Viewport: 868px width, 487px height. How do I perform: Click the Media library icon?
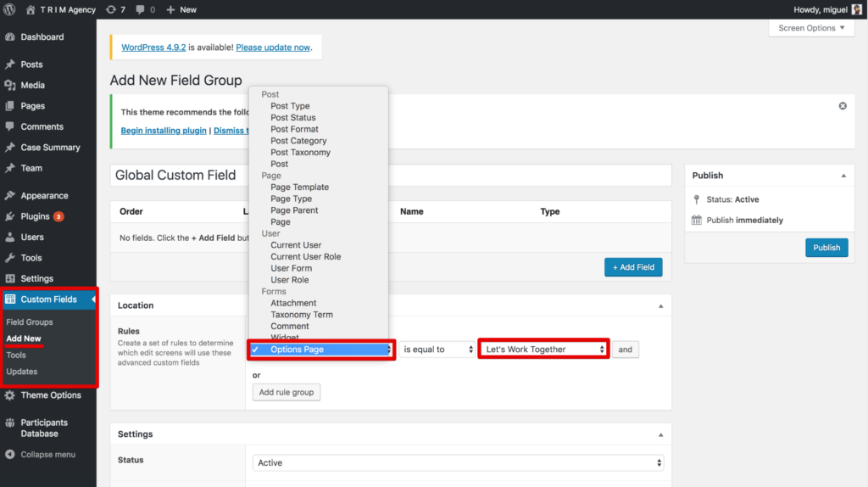tap(10, 85)
